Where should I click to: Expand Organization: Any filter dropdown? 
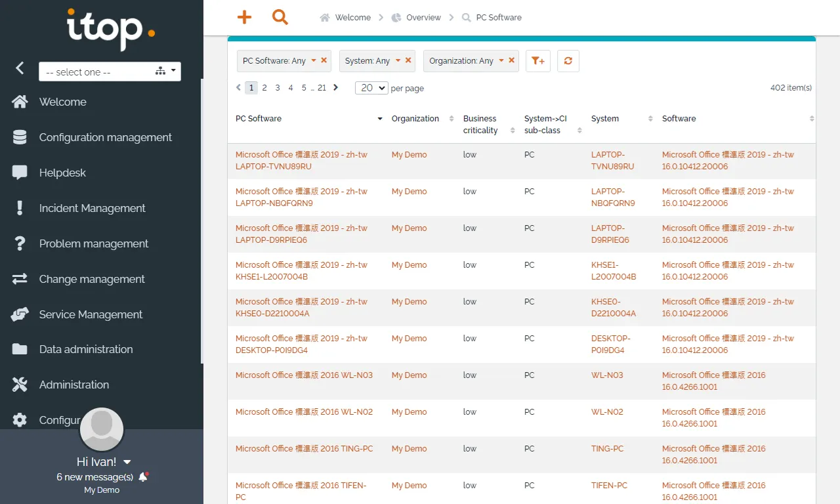point(501,60)
